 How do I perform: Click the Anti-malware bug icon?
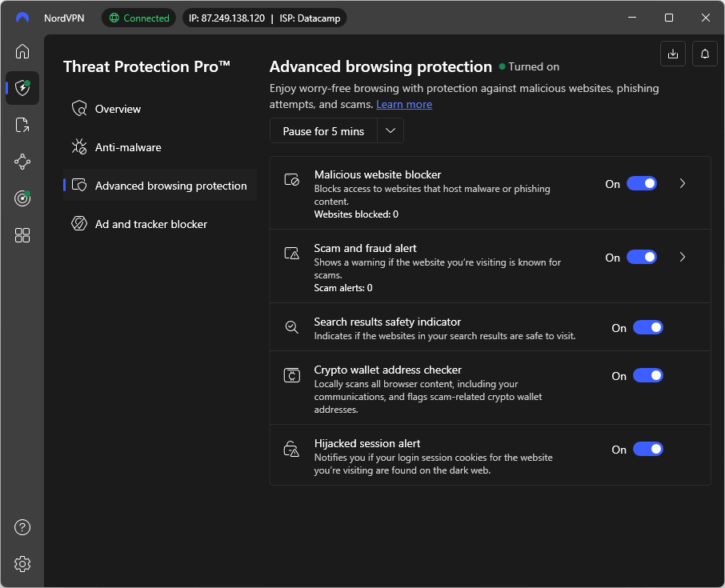[x=79, y=147]
